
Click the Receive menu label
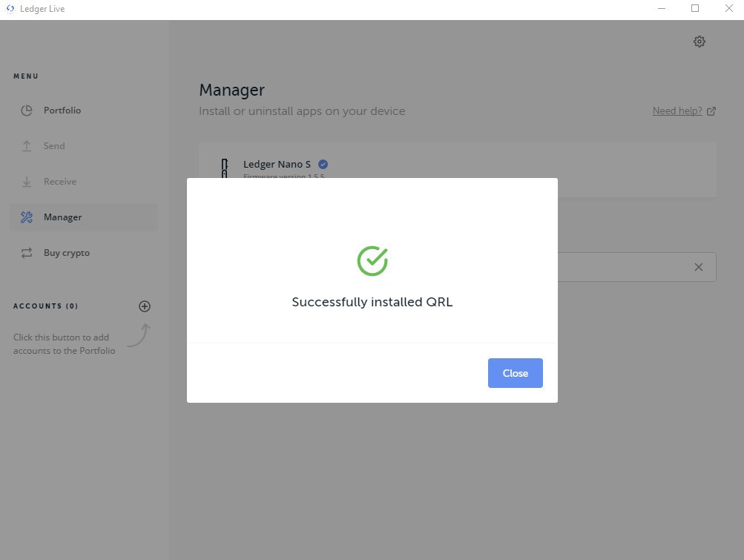coord(60,182)
